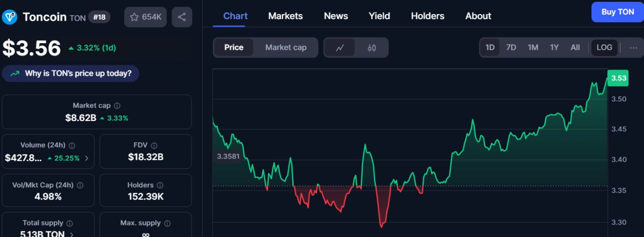Click the 3.3581 opening price label

pos(228,156)
